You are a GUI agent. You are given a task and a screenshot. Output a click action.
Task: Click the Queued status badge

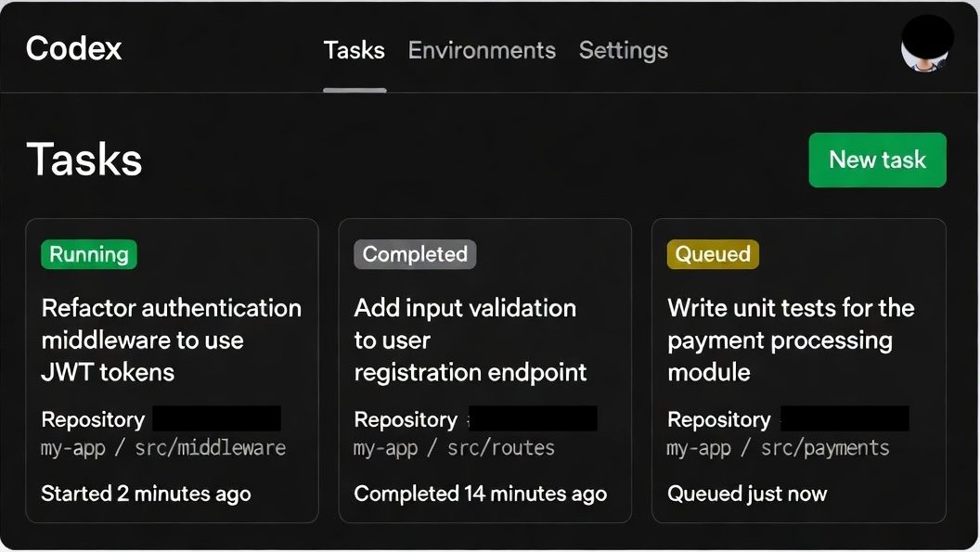(712, 253)
